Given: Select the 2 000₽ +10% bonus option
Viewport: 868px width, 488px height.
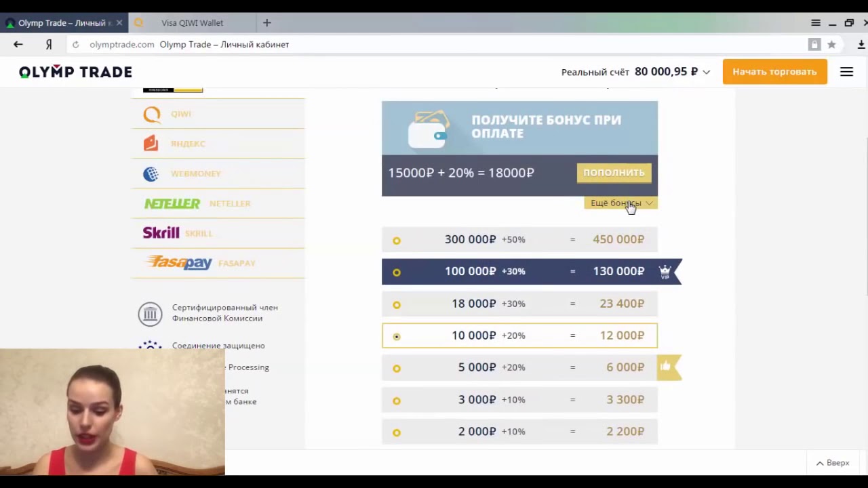Looking at the screenshot, I should 519,432.
